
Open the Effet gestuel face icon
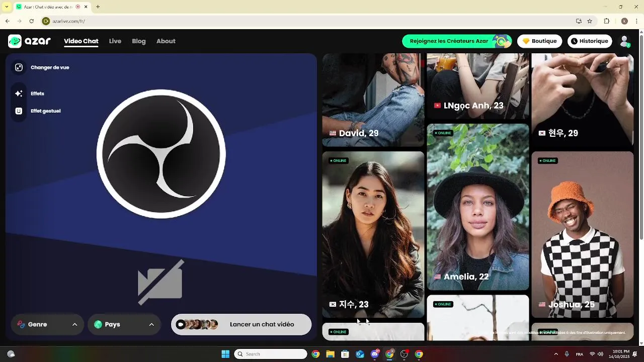tap(19, 111)
